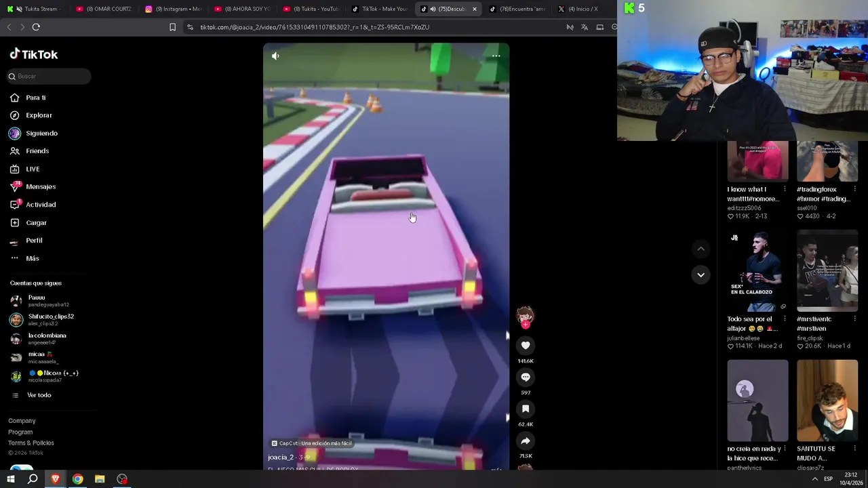The width and height of the screenshot is (868, 488).
Task: Switch to the Tukita - YouTube tab
Action: pyautogui.click(x=311, y=9)
